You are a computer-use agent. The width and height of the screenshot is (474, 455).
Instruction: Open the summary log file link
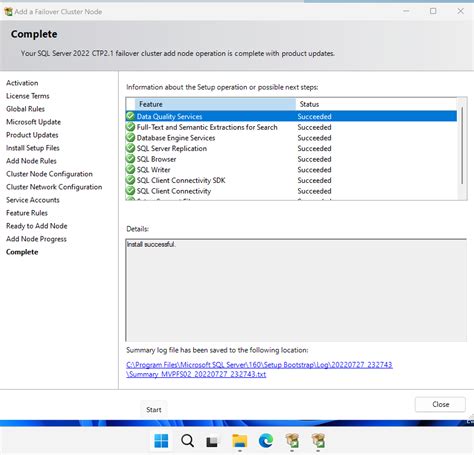pyautogui.click(x=259, y=369)
